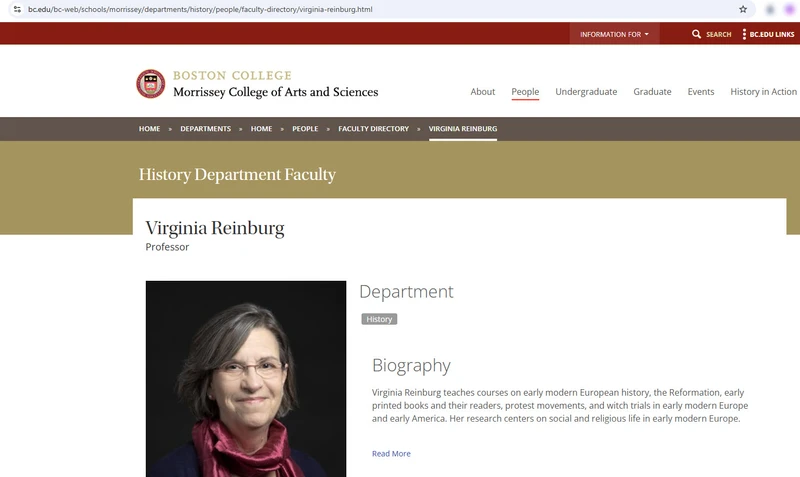Click Virginia Reinburg's portrait photo
This screenshot has width=800, height=477.
click(246, 379)
